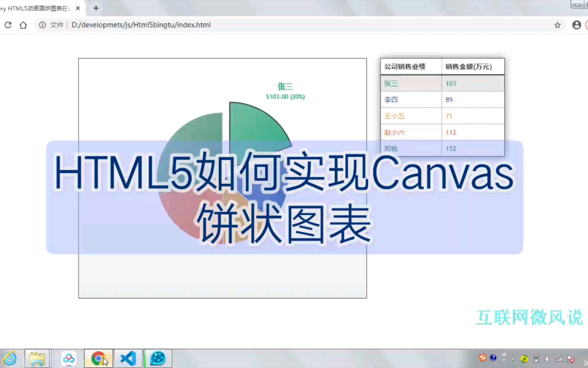
Task: Open language bar options small arrow
Action: point(504,360)
